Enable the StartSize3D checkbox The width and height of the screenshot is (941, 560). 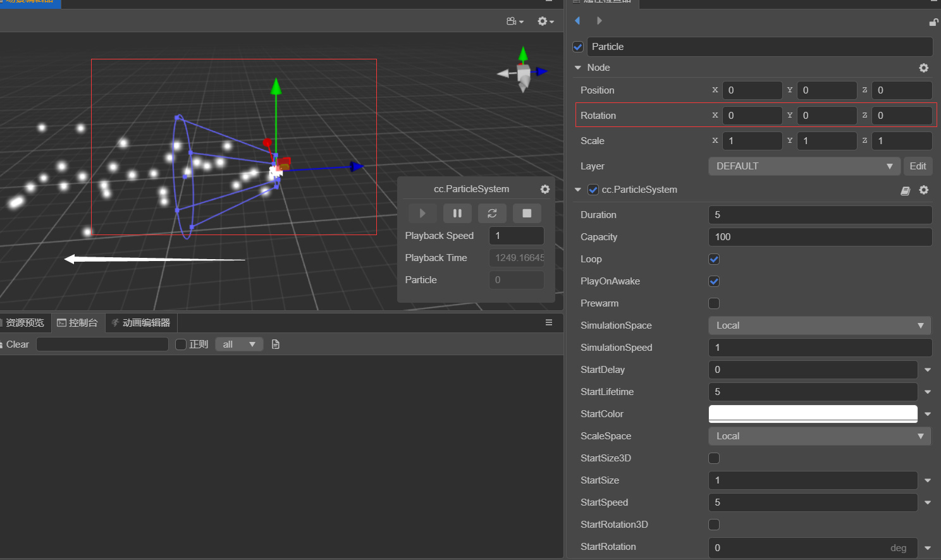(x=714, y=458)
